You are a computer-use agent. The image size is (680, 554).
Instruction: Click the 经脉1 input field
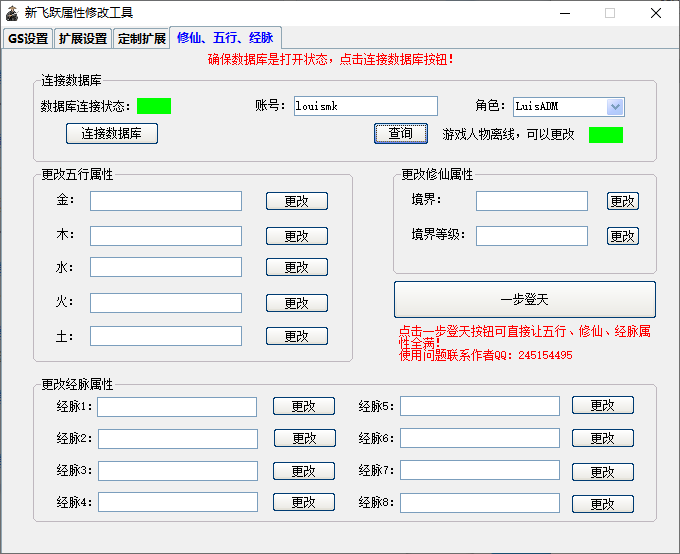coord(177,407)
